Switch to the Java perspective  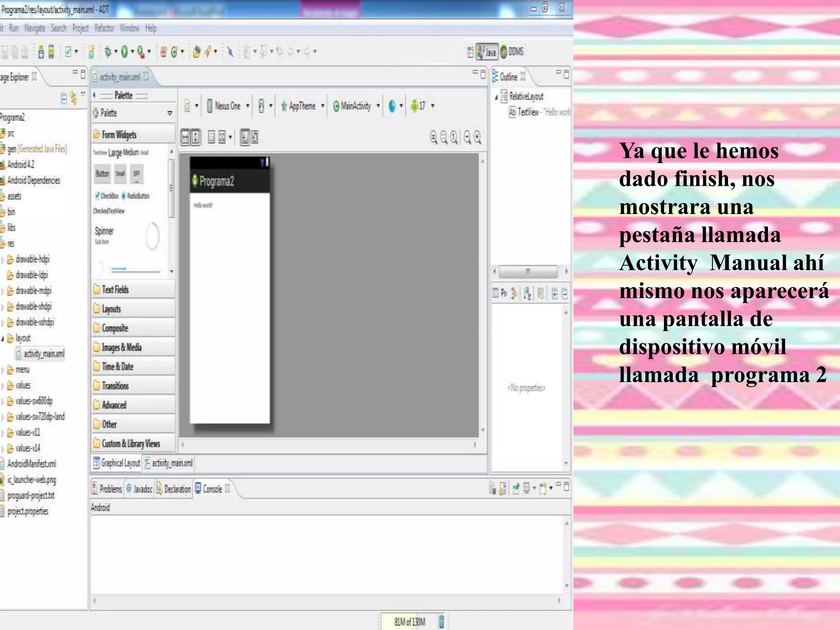coord(487,52)
